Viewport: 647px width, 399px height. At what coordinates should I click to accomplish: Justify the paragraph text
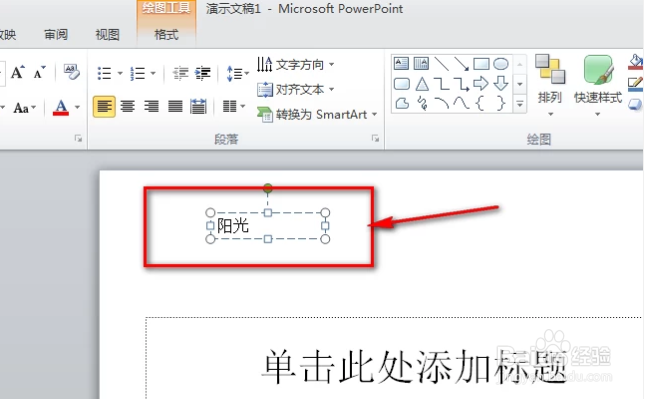click(x=175, y=107)
